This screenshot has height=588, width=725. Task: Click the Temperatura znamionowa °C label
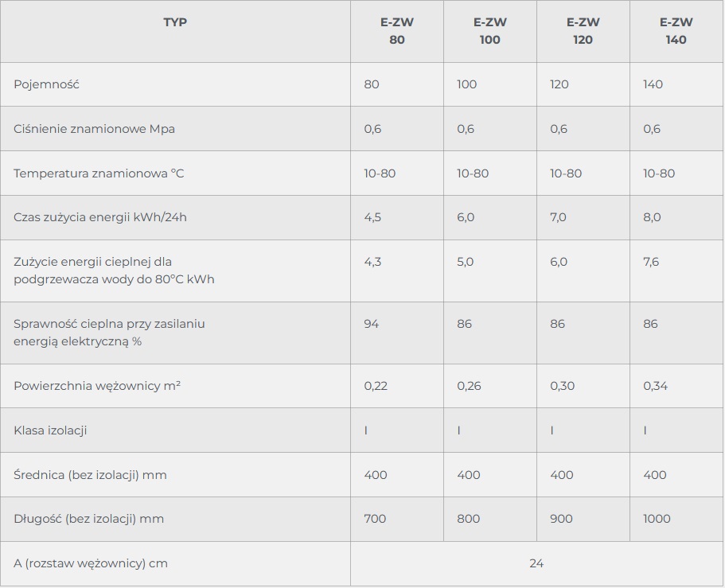tap(99, 173)
